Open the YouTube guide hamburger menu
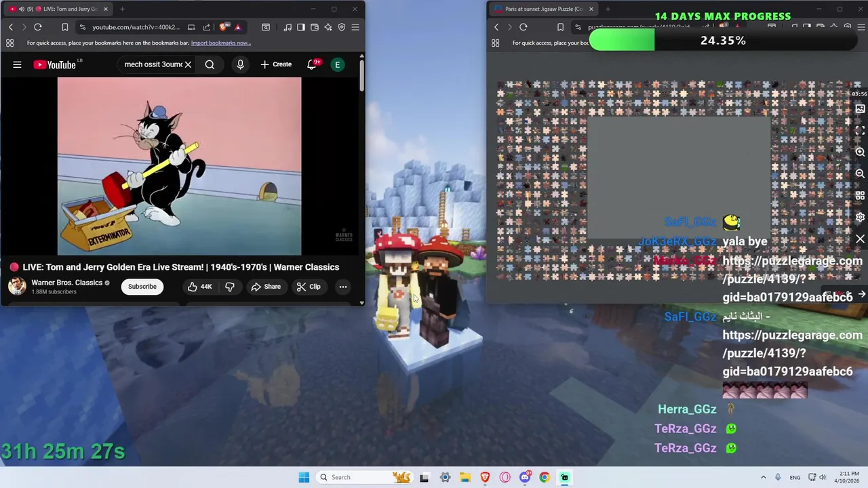The image size is (868, 488). pyautogui.click(x=17, y=64)
